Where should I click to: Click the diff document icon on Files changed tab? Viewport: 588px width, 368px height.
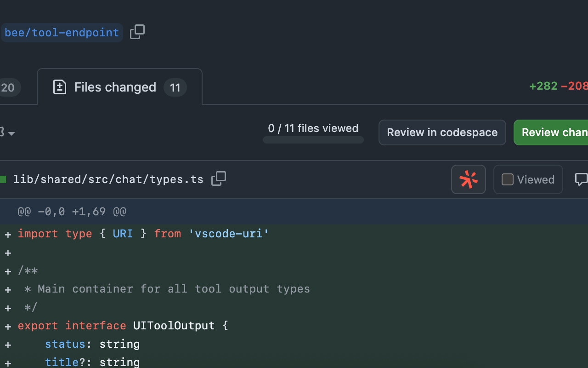[59, 86]
